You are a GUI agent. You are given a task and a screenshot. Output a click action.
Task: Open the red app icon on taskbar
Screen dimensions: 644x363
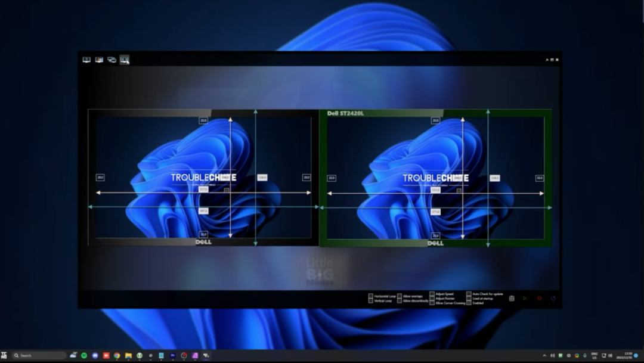106,356
